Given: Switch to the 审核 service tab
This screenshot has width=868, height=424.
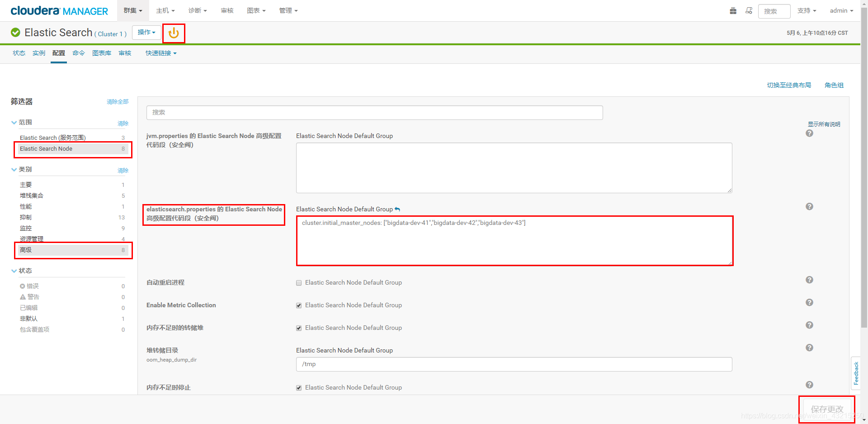Looking at the screenshot, I should click(125, 53).
